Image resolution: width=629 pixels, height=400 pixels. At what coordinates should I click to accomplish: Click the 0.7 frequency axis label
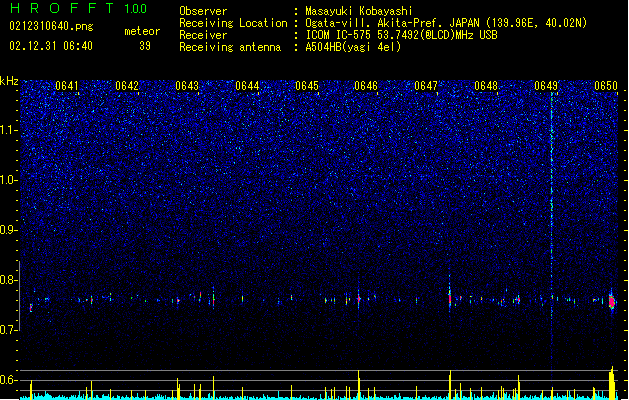click(9, 330)
